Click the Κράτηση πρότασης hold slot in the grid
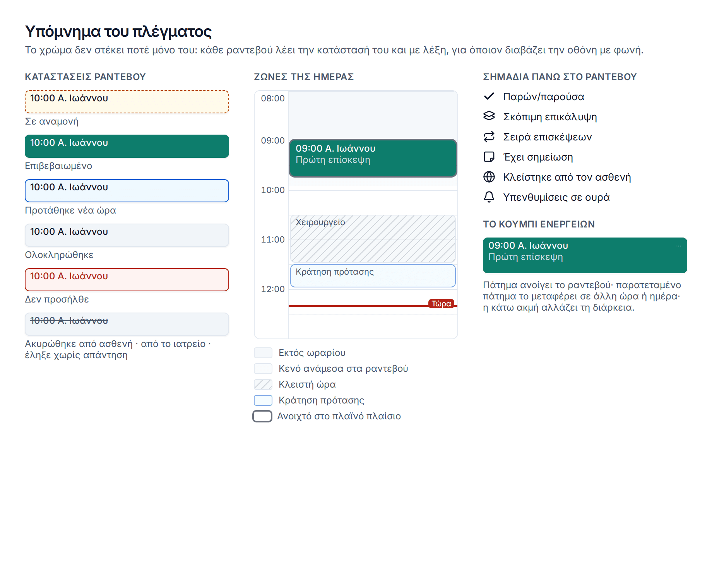Screen dimensions: 712x588 click(373, 276)
